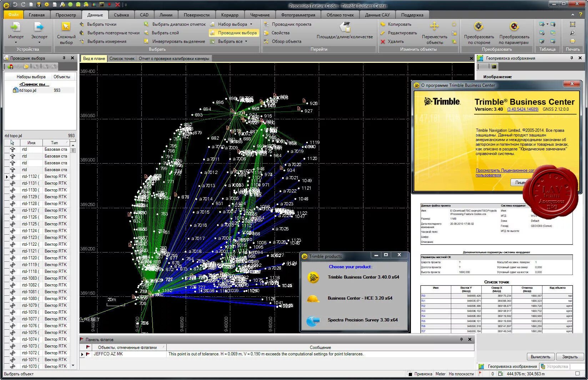The image size is (588, 380).
Task: Switch to the Устройства bottom panel tab
Action: point(554,366)
